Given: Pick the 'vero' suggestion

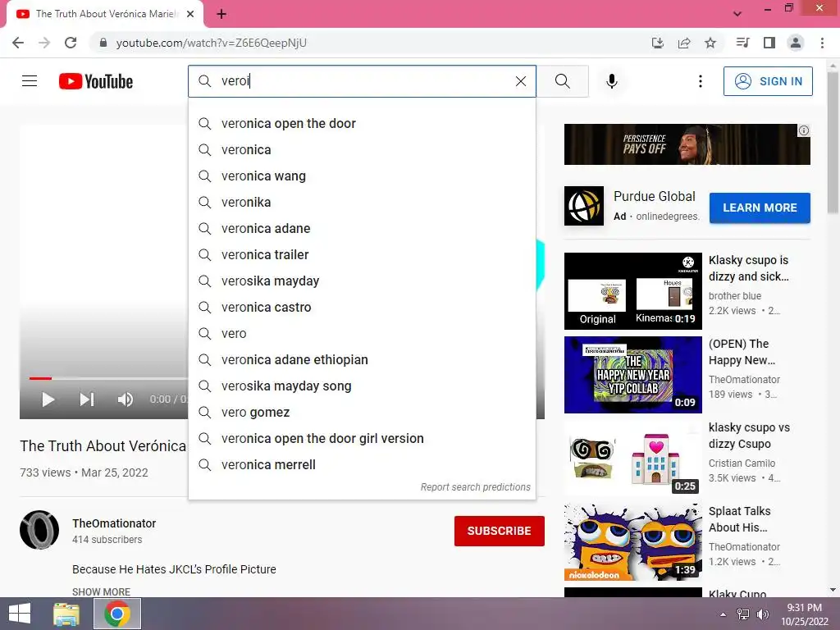Looking at the screenshot, I should [362, 333].
